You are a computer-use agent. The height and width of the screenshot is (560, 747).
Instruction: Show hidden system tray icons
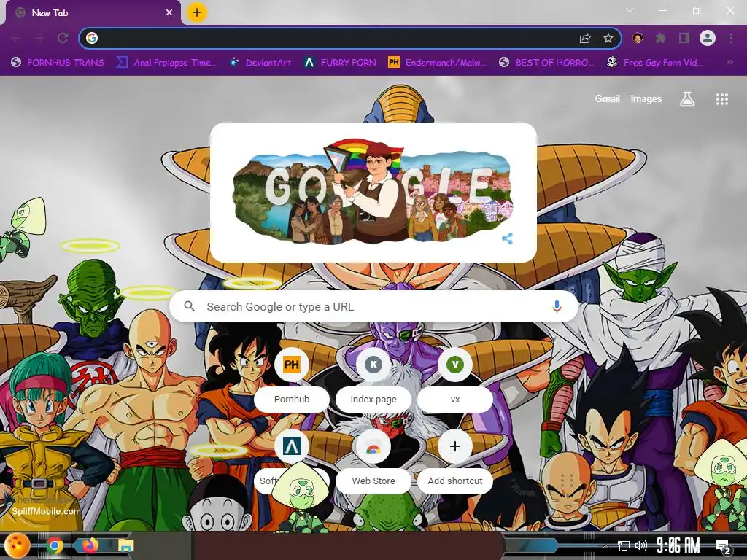pyautogui.click(x=605, y=545)
